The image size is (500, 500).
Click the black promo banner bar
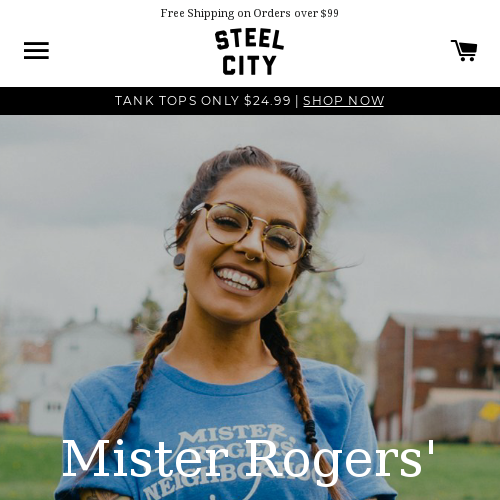250,101
